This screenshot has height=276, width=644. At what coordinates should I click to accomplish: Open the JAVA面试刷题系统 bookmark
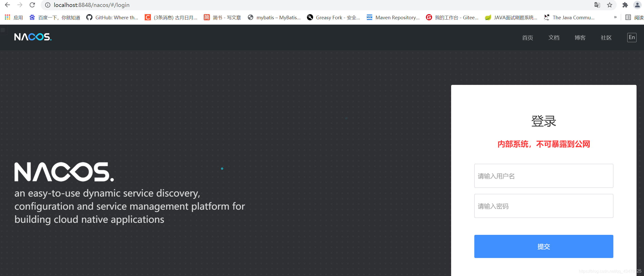(511, 17)
